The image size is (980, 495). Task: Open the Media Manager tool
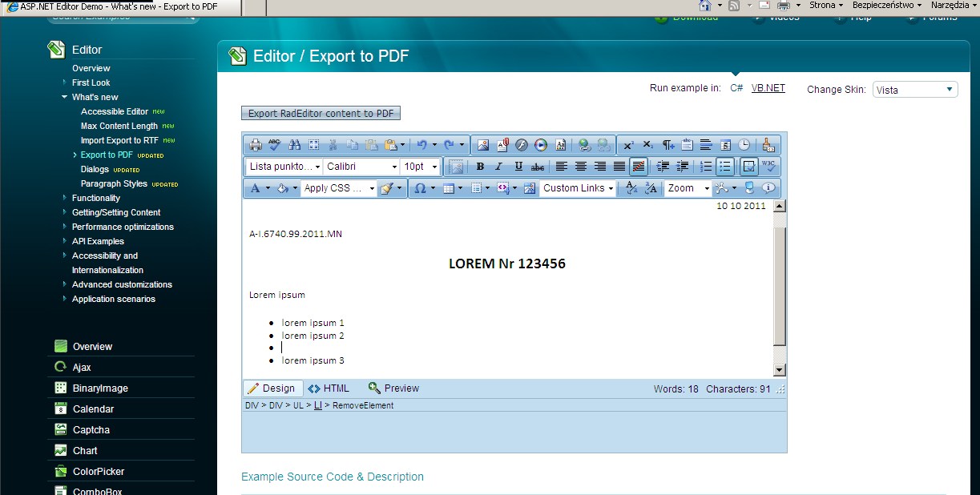tap(542, 145)
